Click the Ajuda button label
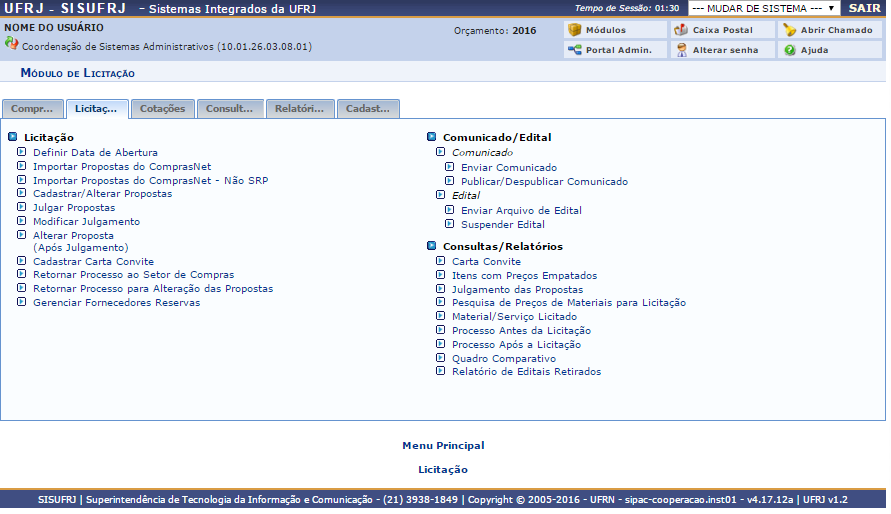Screen dimensions: 891x514 [x=814, y=50]
